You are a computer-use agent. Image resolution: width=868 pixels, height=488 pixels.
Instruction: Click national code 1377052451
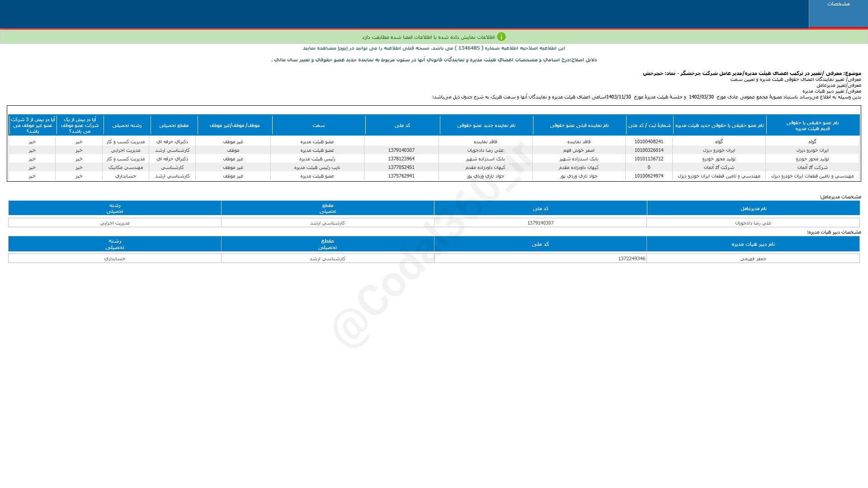(401, 168)
